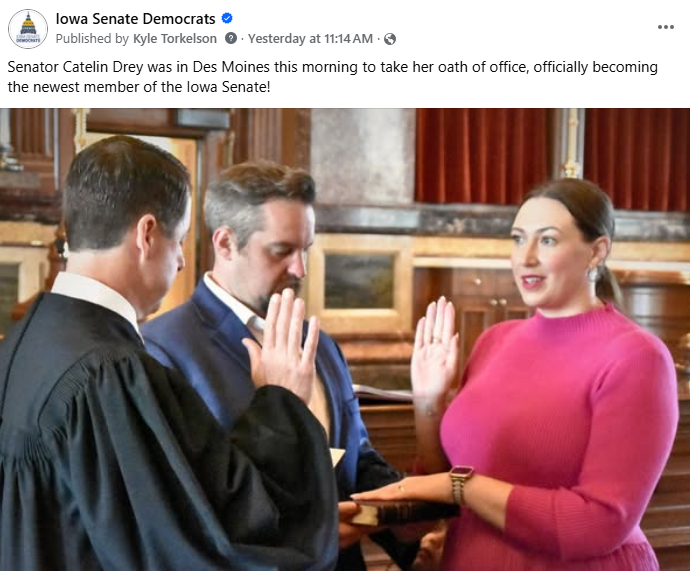Image resolution: width=690 pixels, height=571 pixels.
Task: Open Kyle Torkelson's profile link
Action: click(x=175, y=39)
